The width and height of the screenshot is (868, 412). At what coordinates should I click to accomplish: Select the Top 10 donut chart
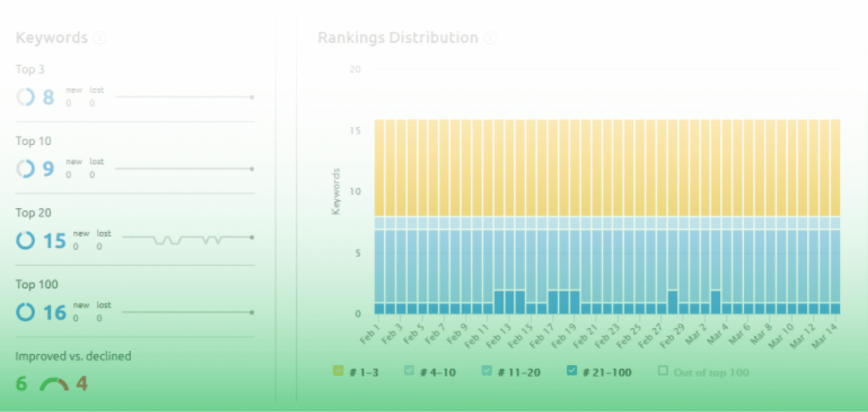25,169
